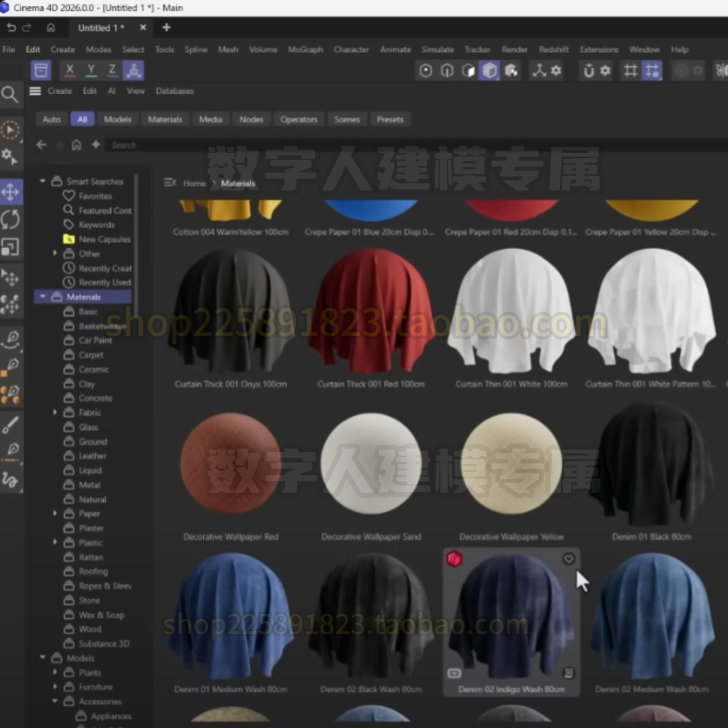Switch to the Materials filter tab
This screenshot has width=728, height=728.
click(165, 119)
